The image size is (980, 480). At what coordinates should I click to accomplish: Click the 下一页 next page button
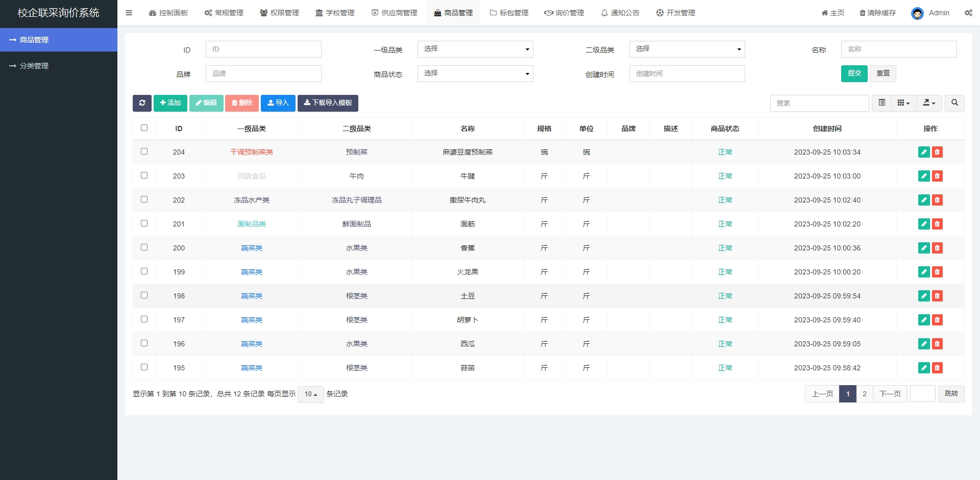pos(890,394)
